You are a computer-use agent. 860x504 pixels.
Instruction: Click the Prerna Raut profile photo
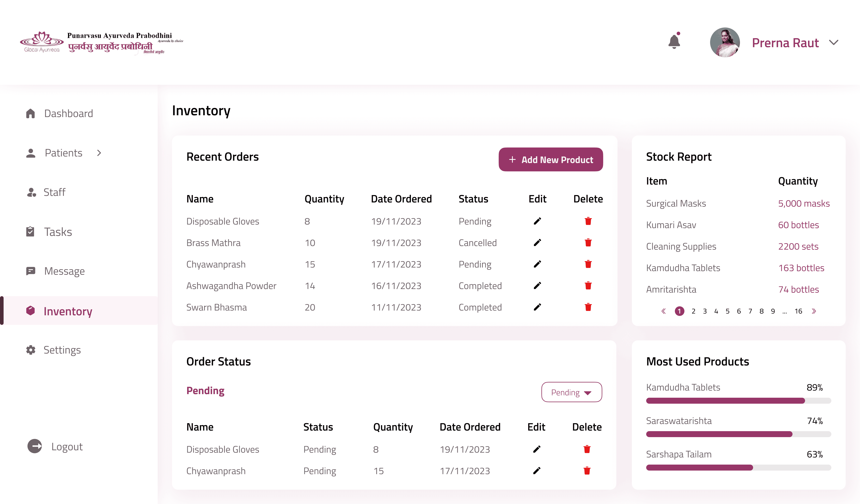point(724,43)
